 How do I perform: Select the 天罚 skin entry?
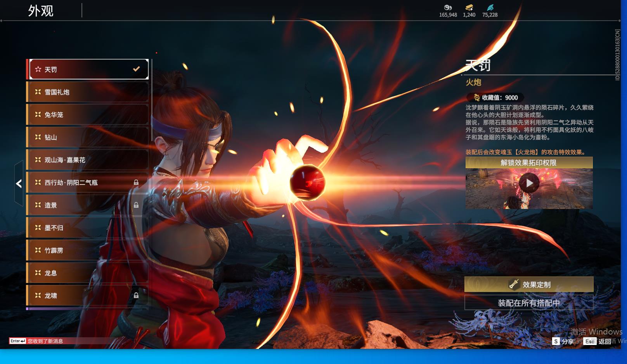(x=89, y=69)
